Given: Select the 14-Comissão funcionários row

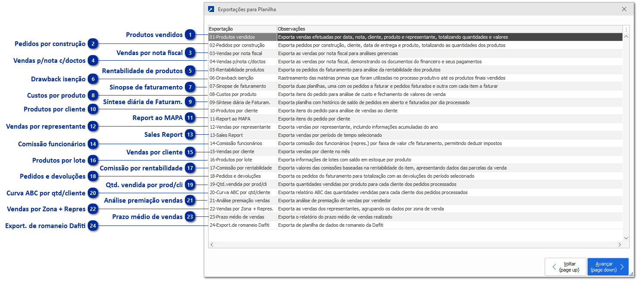Looking at the screenshot, I should (241, 143).
